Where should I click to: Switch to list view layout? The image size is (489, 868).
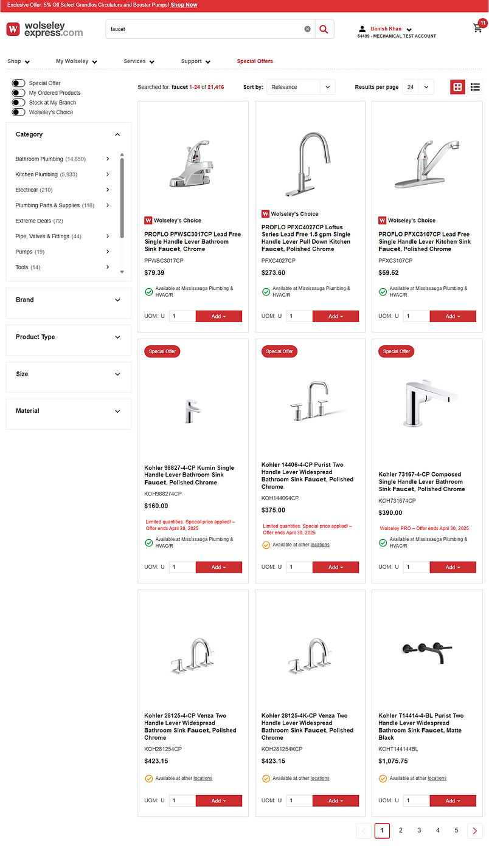(x=475, y=87)
